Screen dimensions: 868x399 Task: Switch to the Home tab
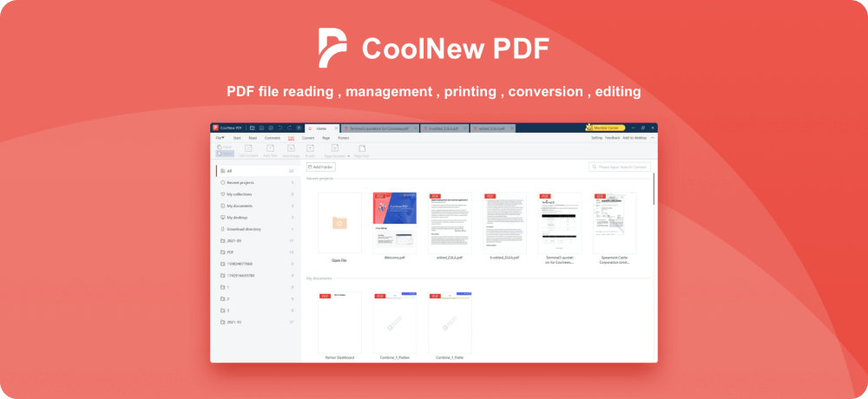click(x=321, y=128)
